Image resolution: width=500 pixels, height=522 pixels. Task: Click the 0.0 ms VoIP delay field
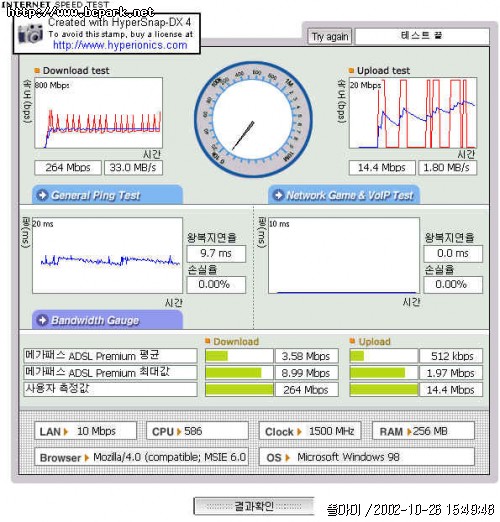pos(453,254)
